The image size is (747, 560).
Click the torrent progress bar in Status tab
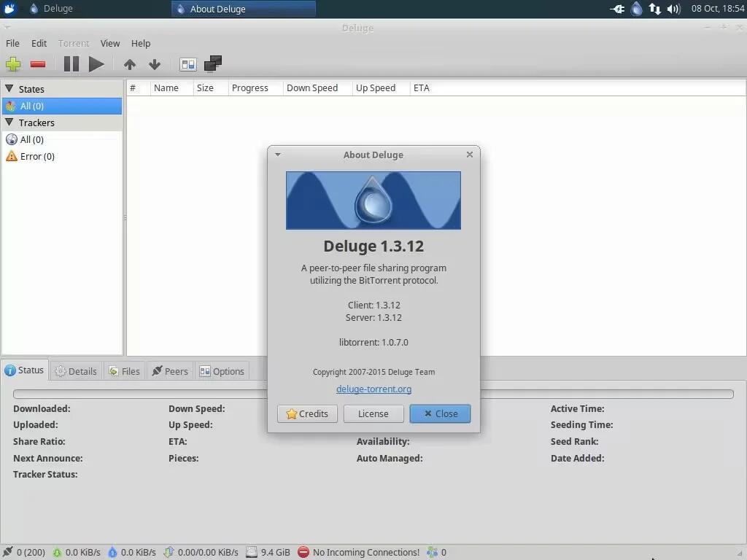[373, 394]
